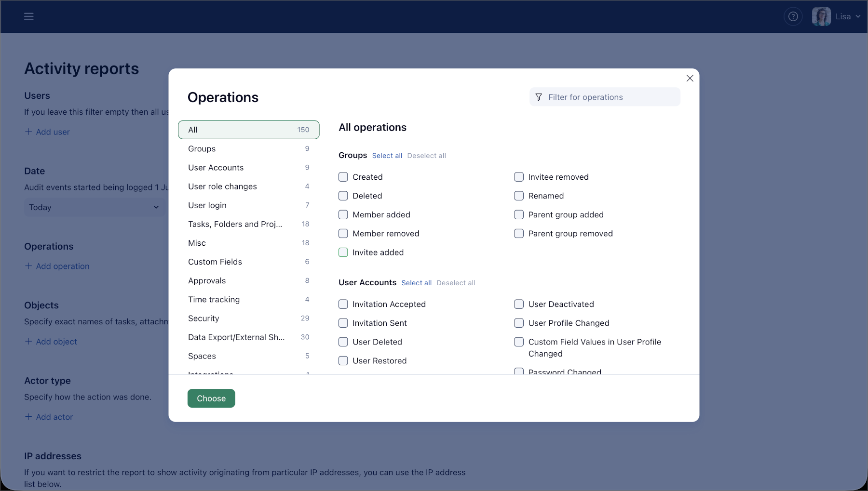Click Lisa's profile avatar

click(x=821, y=16)
